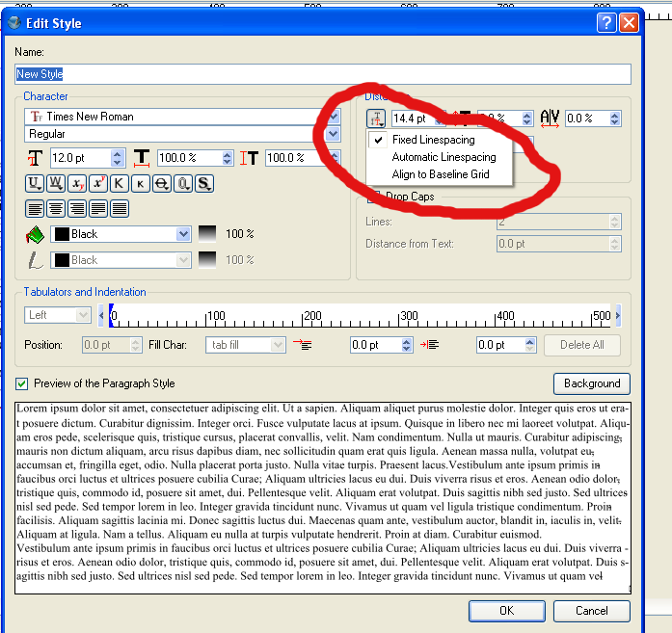672x633 pixels.
Task: Toggle the Subscript button
Action: [77, 183]
